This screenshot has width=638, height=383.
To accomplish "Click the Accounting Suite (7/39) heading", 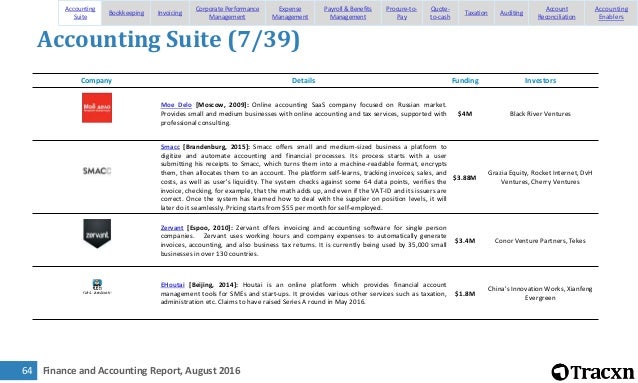I will click(x=168, y=40).
